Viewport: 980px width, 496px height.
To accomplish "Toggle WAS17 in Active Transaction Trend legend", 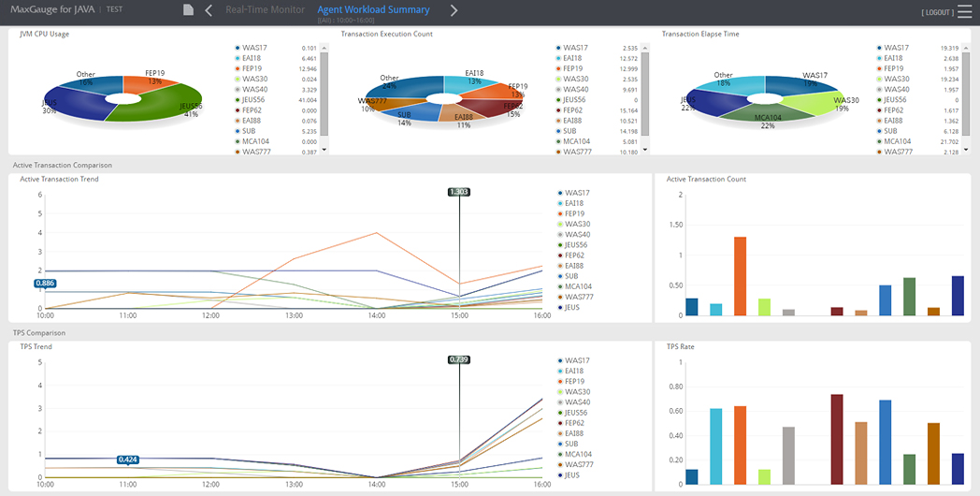I will point(573,194).
